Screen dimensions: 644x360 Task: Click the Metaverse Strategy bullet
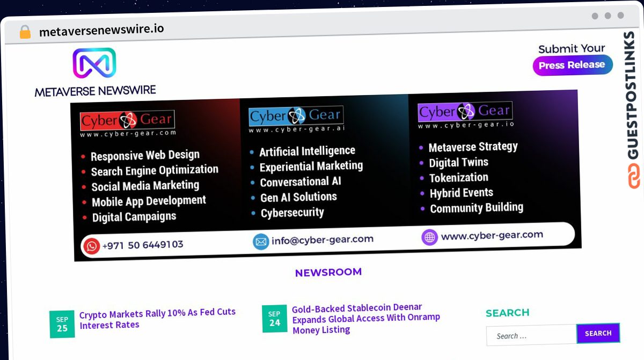[473, 147]
